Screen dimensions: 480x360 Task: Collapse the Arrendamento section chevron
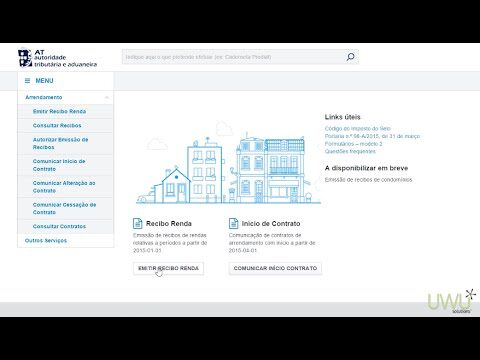[x=107, y=97]
